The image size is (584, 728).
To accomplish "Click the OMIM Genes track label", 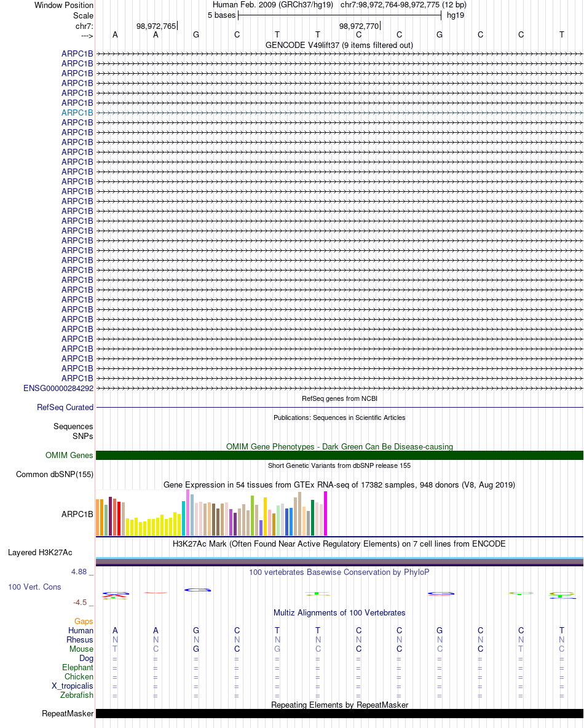I will (69, 456).
